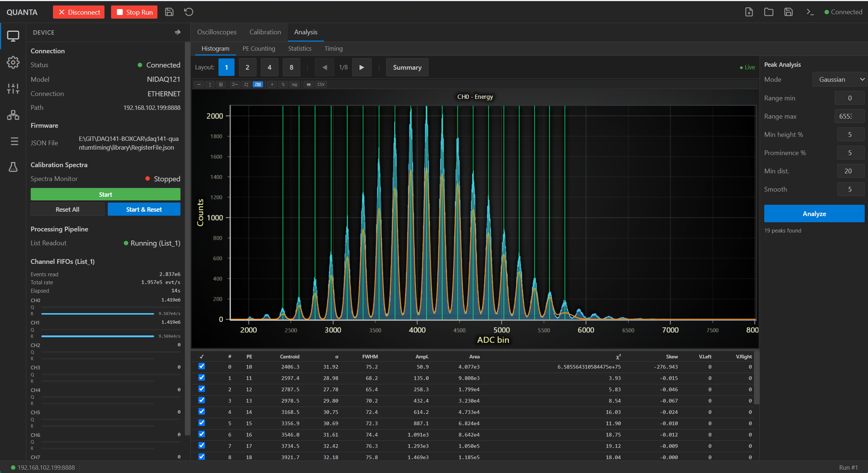The width and height of the screenshot is (868, 473).
Task: Click the horizontal pan arrow icon in plot toolbar
Action: [199, 84]
